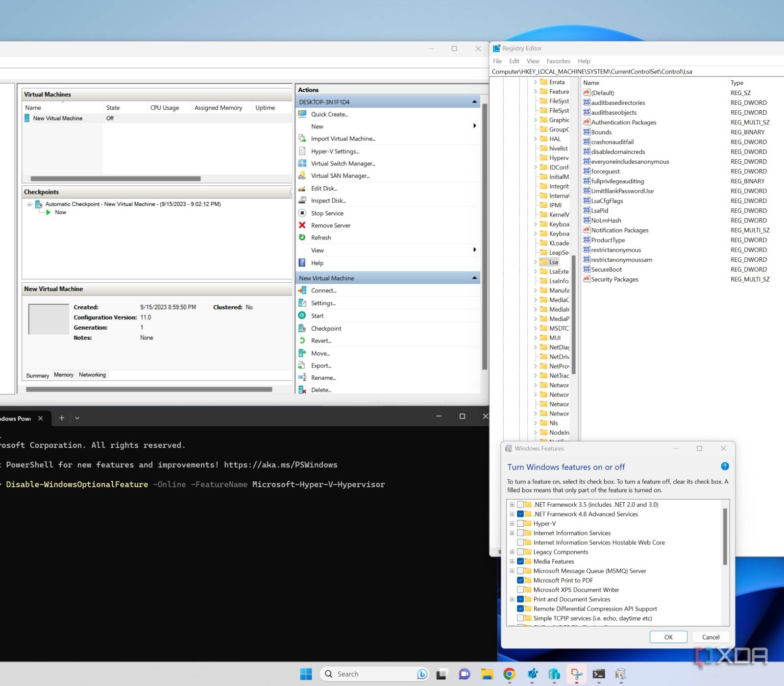The width and height of the screenshot is (784, 686).
Task: Click the Start virtual machine power icon
Action: coord(302,316)
